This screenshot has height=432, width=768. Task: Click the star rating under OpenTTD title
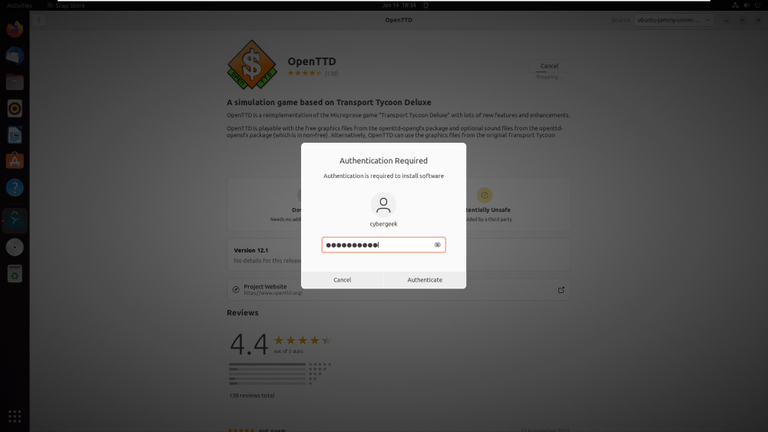pyautogui.click(x=305, y=73)
